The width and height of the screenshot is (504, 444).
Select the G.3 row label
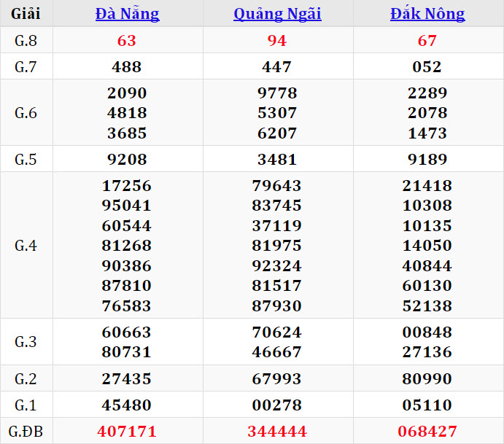point(26,342)
